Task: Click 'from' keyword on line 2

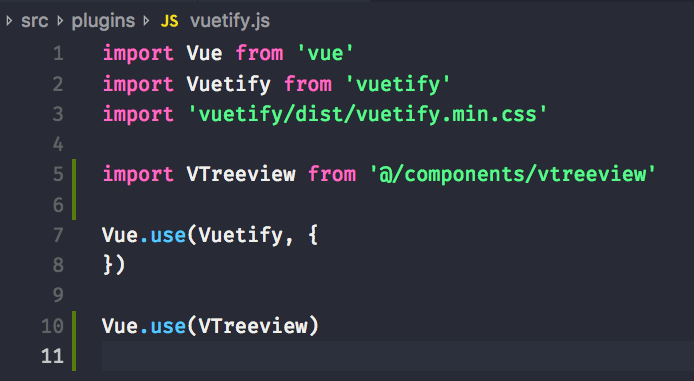Action: pyautogui.click(x=308, y=84)
